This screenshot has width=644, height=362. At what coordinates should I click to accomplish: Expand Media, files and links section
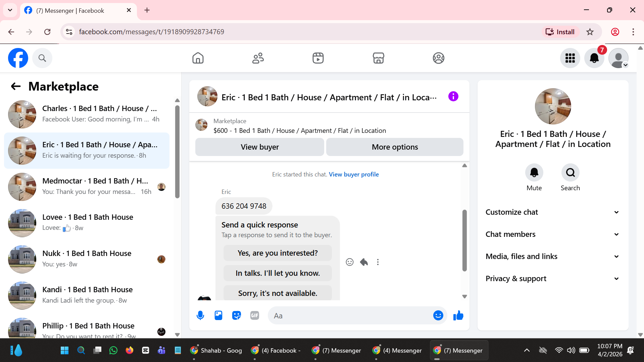click(x=552, y=256)
